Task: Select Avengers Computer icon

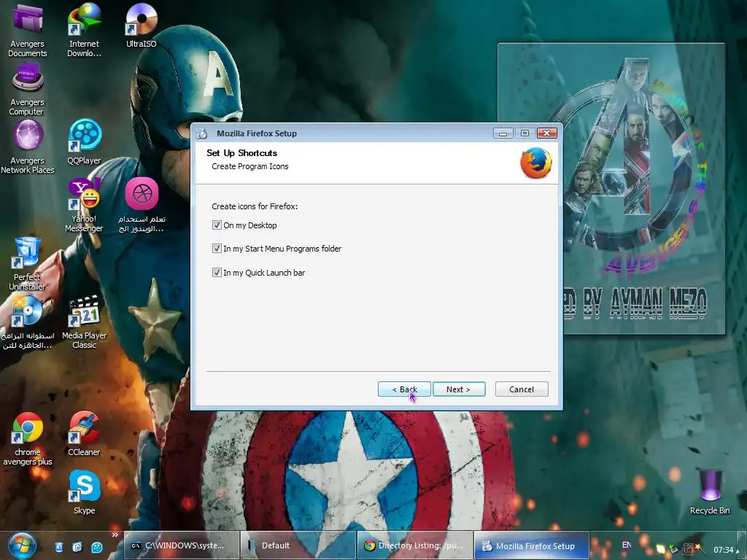Action: pos(27,90)
